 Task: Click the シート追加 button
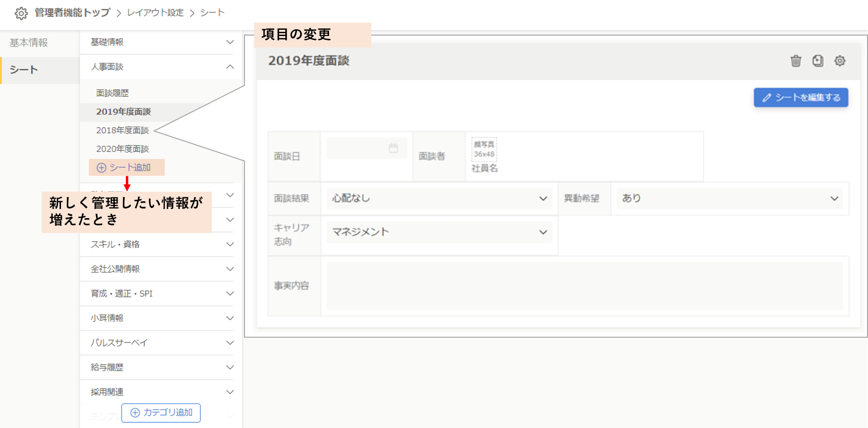[x=126, y=168]
